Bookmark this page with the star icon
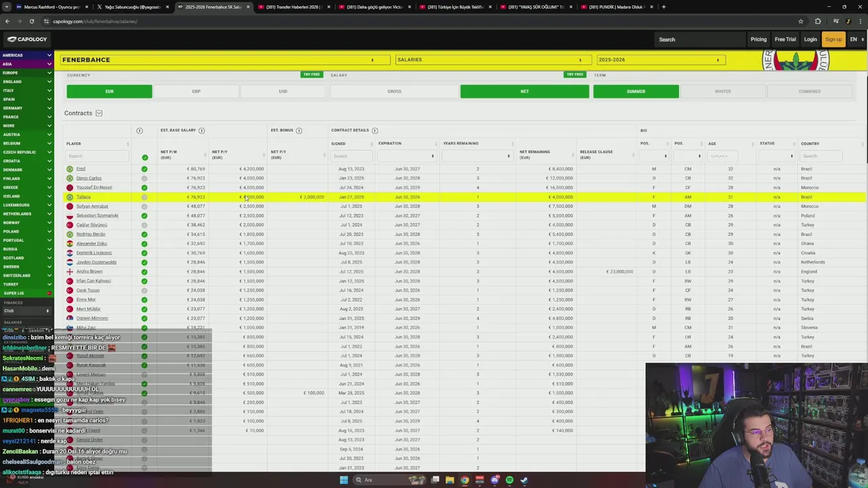This screenshot has height=488, width=868. click(801, 21)
